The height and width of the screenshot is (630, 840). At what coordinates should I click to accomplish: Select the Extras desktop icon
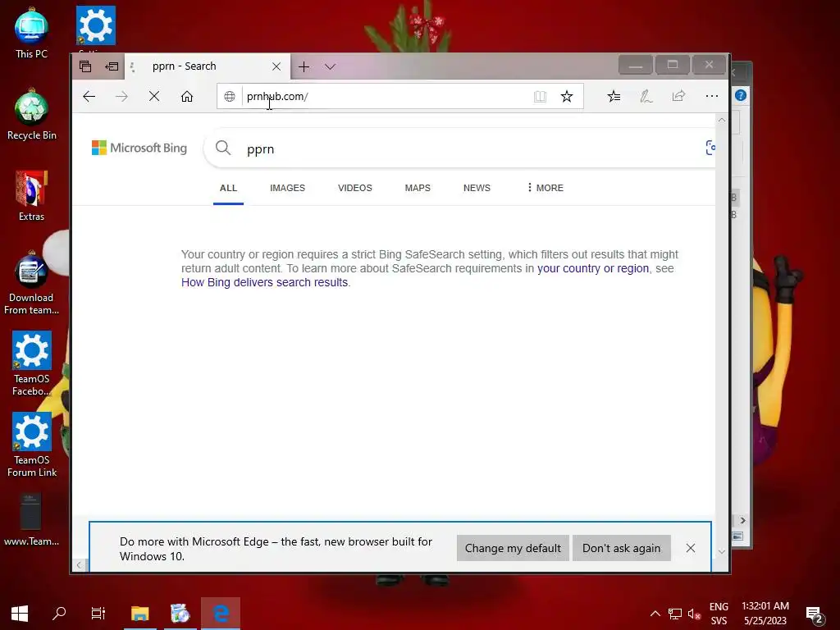pyautogui.click(x=32, y=196)
